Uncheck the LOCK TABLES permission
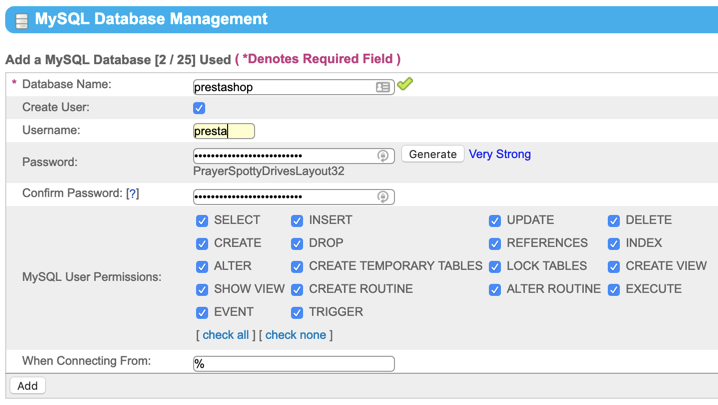This screenshot has width=718, height=405. [495, 267]
